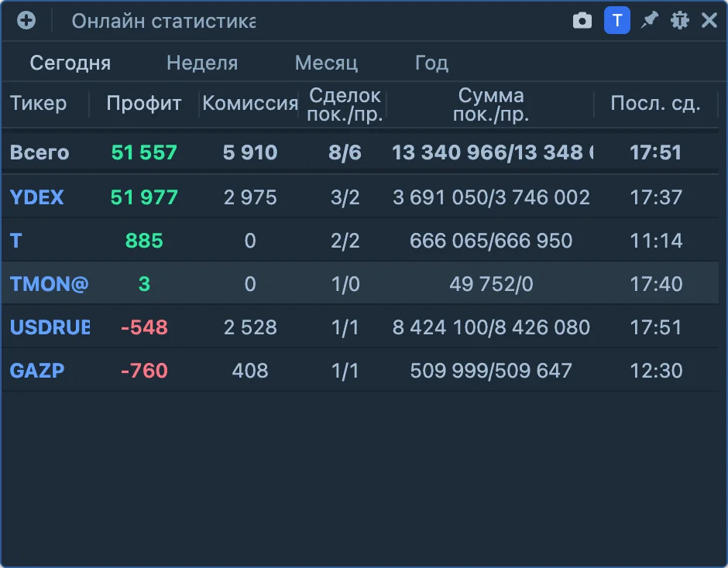
Task: Click GAZP sum 509 999/509 647
Action: click(491, 371)
